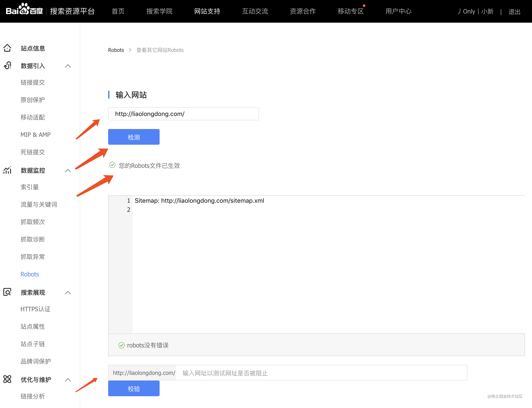Click the blue 校验 button
The image size is (532, 408).
pos(134,388)
